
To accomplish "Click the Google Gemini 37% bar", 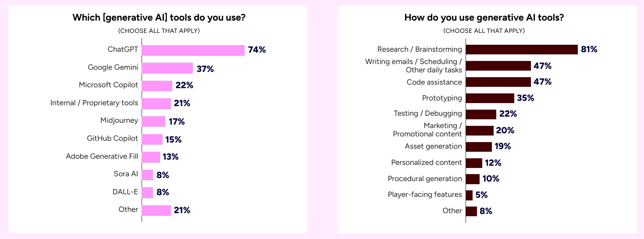I will 167,68.
